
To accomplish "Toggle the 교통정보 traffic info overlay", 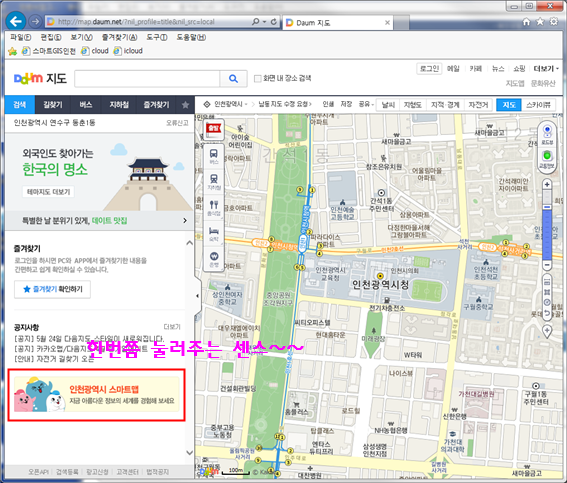I will pos(547,158).
